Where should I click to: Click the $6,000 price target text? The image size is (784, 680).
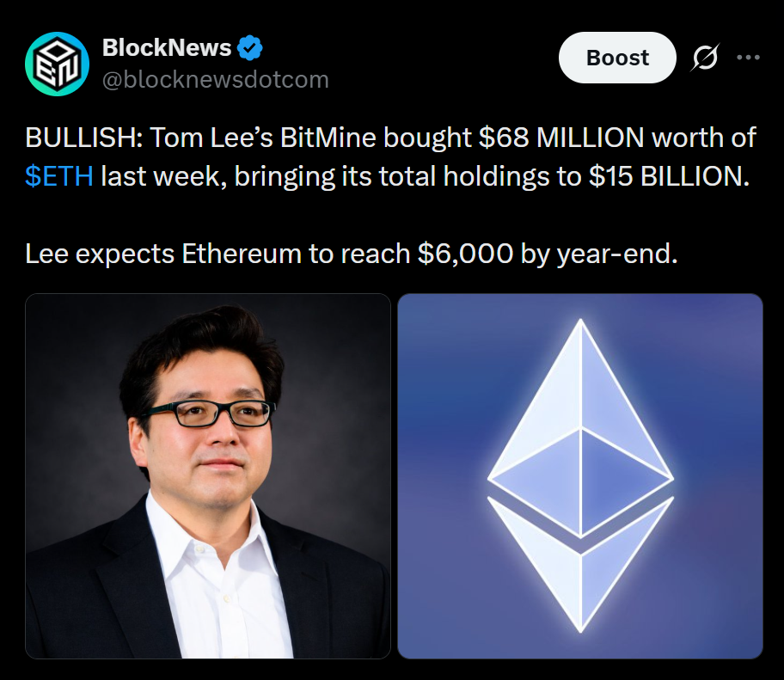(x=465, y=254)
